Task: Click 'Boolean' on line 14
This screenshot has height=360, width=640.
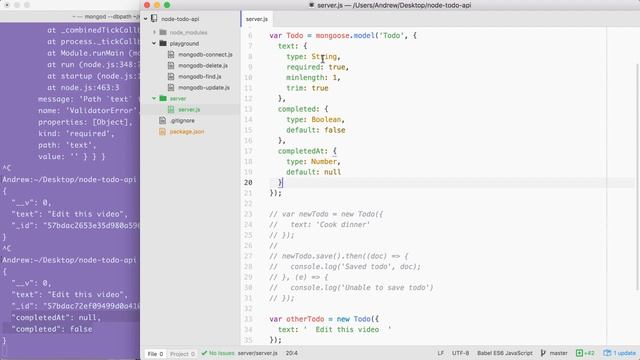Action: [x=326, y=120]
